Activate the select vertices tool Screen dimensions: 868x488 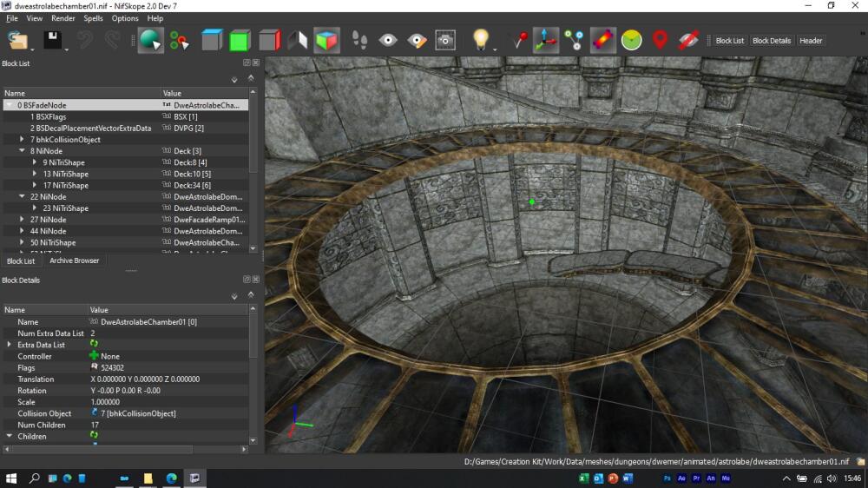tap(179, 41)
